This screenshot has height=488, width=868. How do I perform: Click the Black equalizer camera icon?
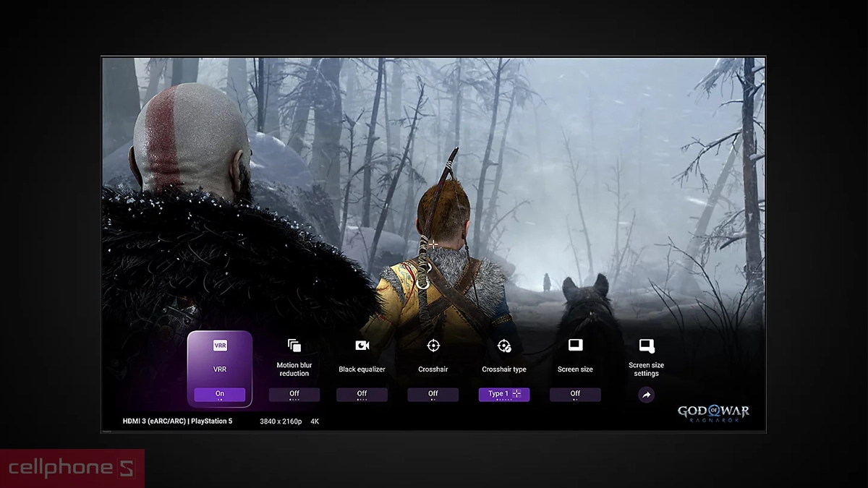362,346
